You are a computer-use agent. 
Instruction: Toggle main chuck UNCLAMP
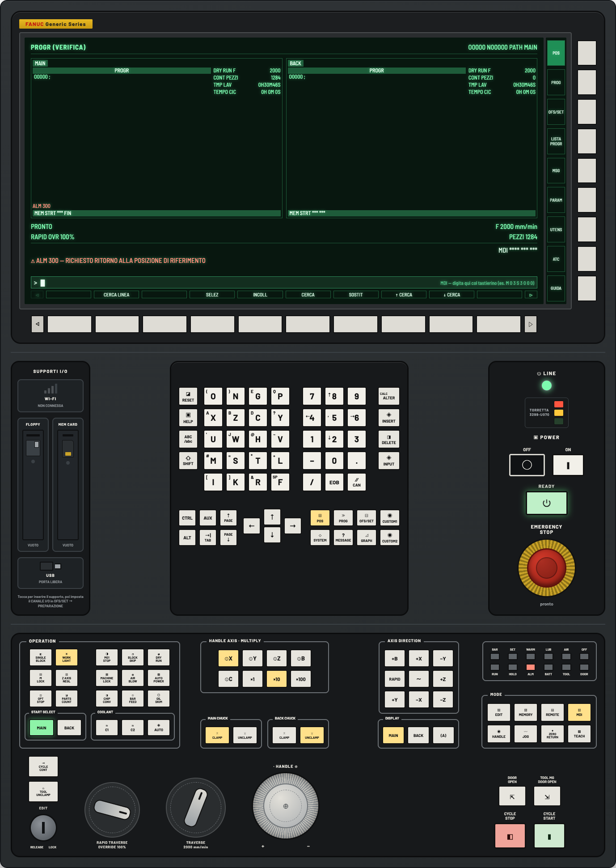click(245, 736)
